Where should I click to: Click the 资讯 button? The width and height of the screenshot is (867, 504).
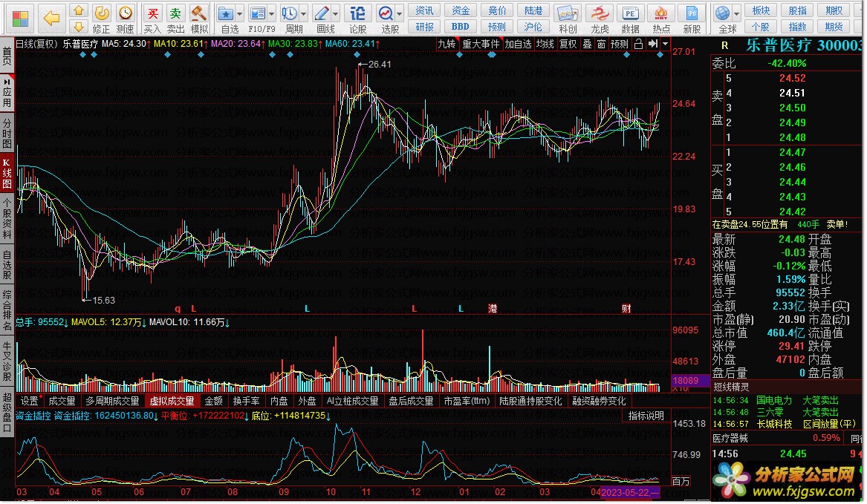425,10
